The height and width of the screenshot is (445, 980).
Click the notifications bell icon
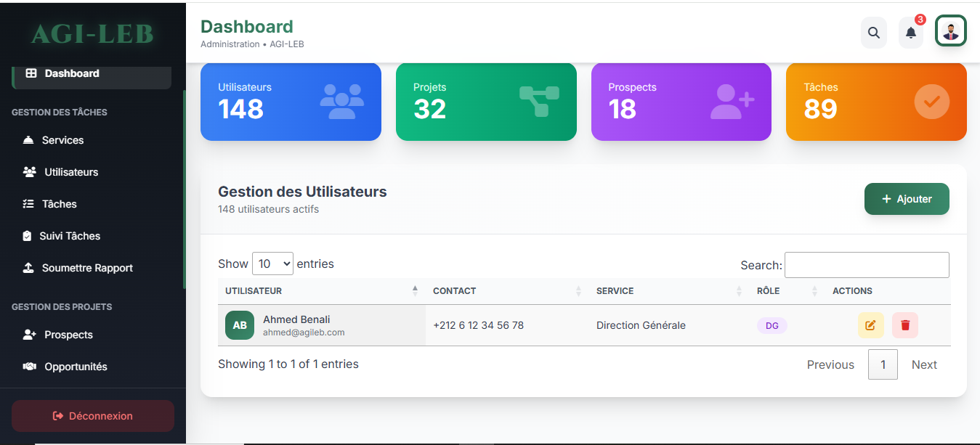910,33
